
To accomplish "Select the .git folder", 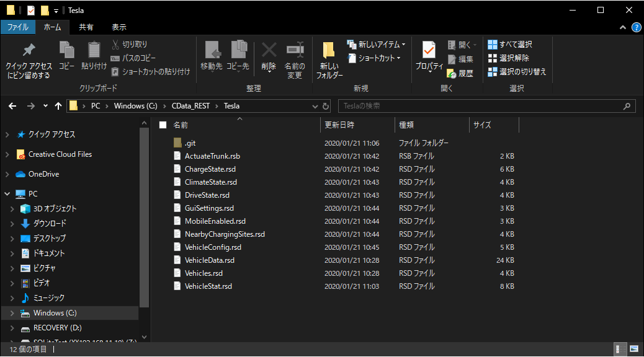I will pyautogui.click(x=190, y=143).
